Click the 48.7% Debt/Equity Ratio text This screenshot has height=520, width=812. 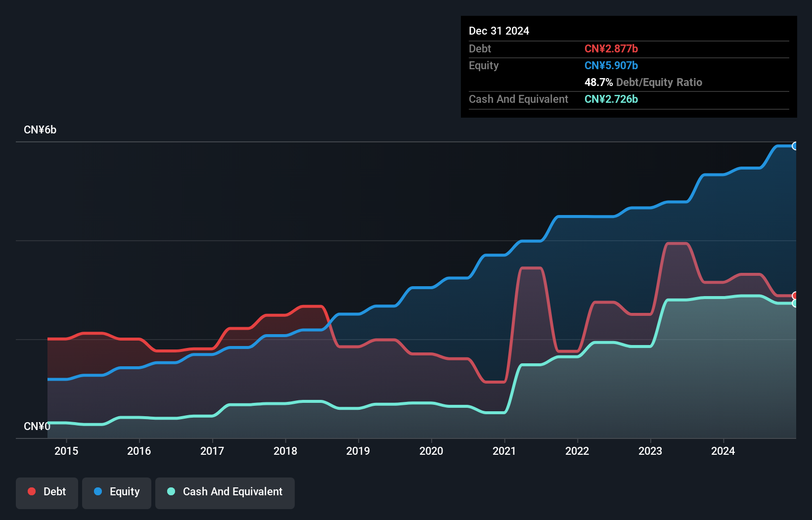click(x=643, y=82)
